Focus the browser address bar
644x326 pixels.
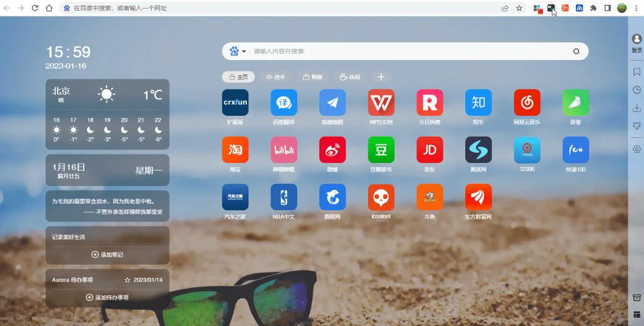[x=279, y=8]
